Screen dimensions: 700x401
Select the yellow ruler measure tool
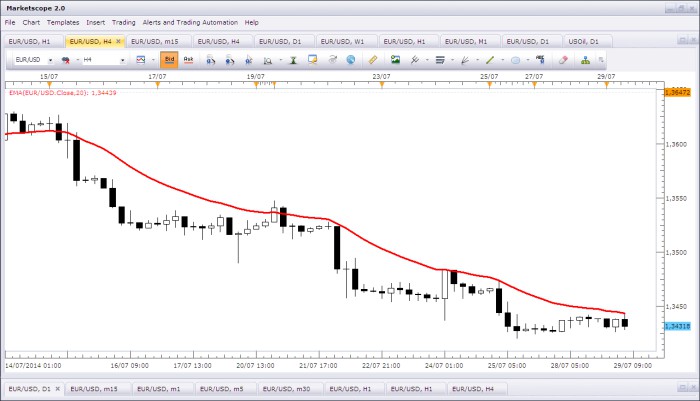point(373,59)
